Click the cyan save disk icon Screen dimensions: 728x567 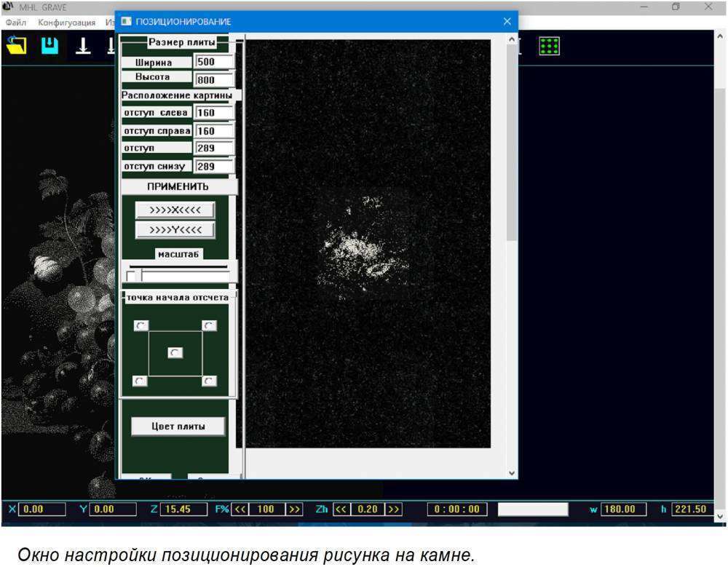[50, 45]
